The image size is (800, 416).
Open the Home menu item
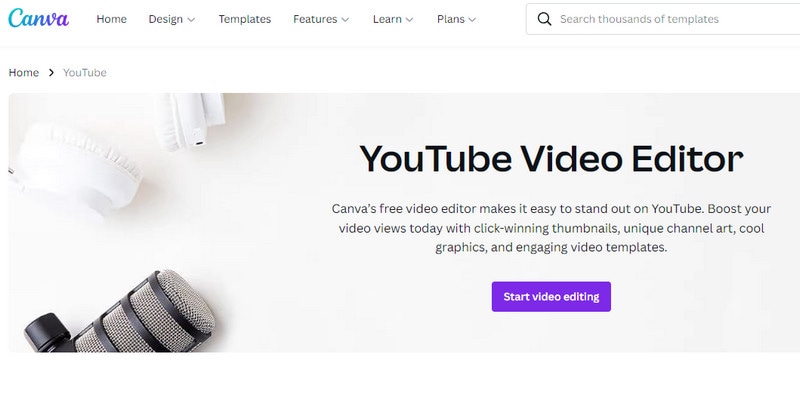coord(111,19)
